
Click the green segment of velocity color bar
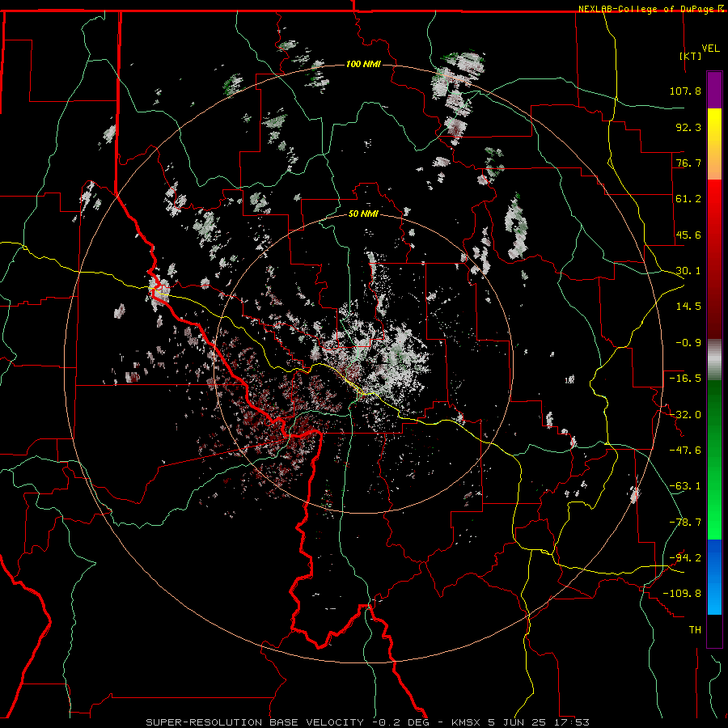click(714, 459)
